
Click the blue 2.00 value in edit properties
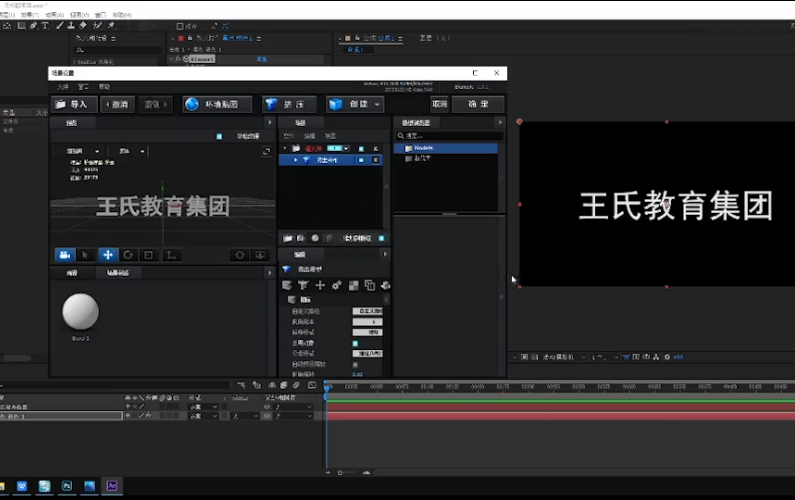point(357,374)
